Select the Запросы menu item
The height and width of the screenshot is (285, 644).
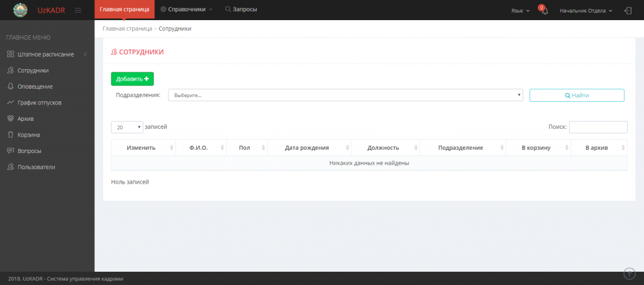(x=241, y=9)
